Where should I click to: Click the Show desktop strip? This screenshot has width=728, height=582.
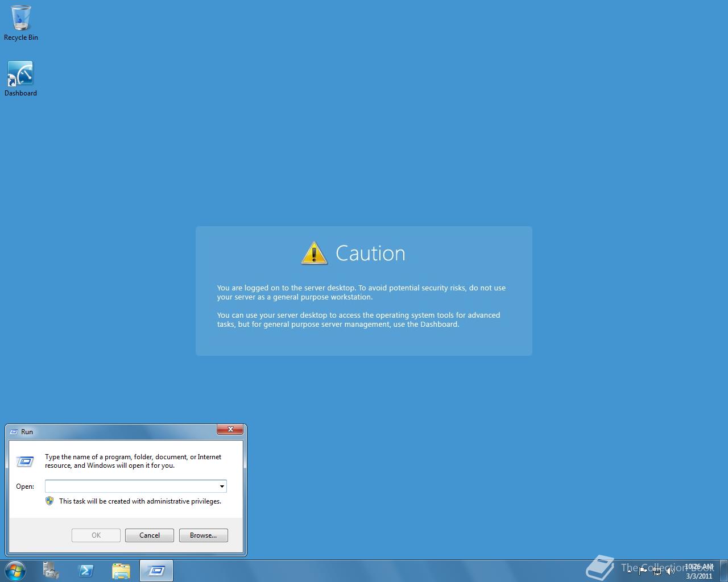[723, 571]
